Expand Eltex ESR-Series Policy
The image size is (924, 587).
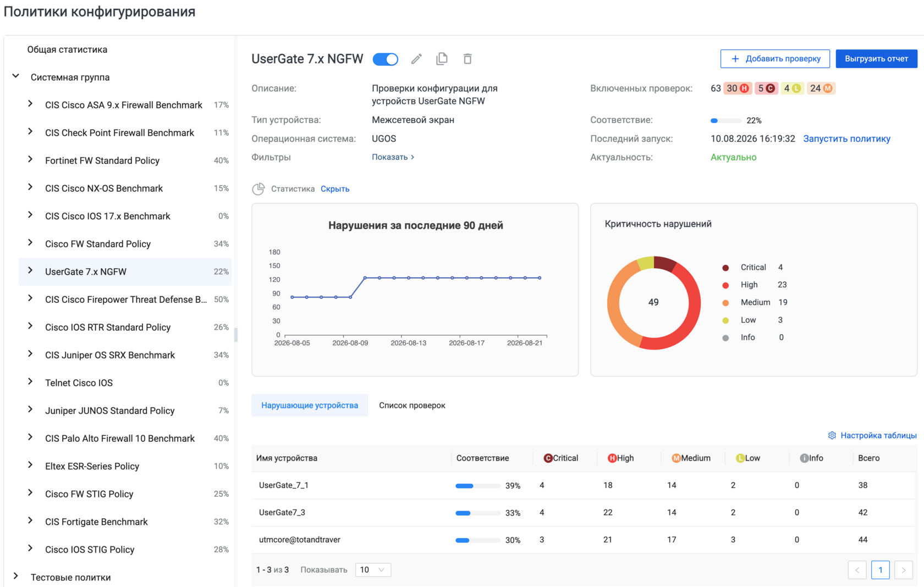click(30, 466)
